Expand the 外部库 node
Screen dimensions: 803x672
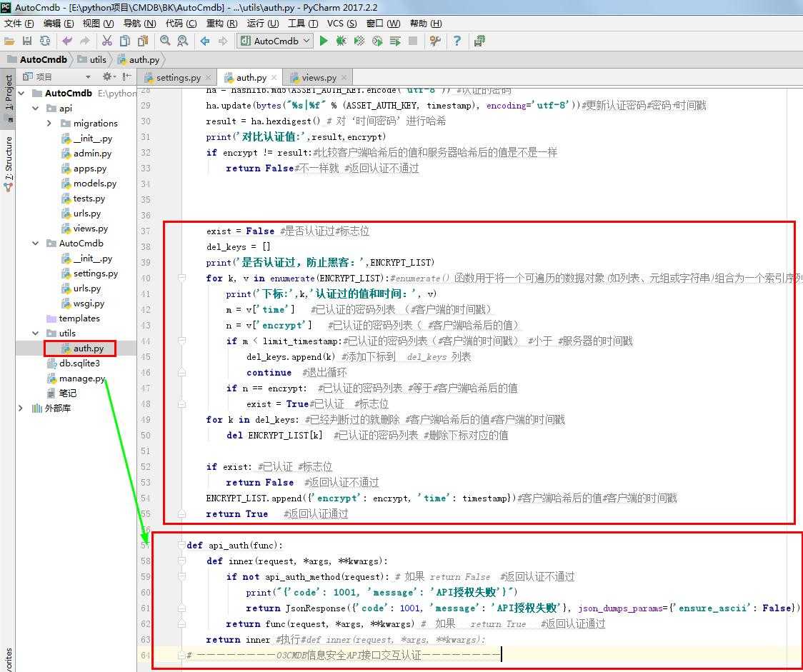[x=21, y=408]
